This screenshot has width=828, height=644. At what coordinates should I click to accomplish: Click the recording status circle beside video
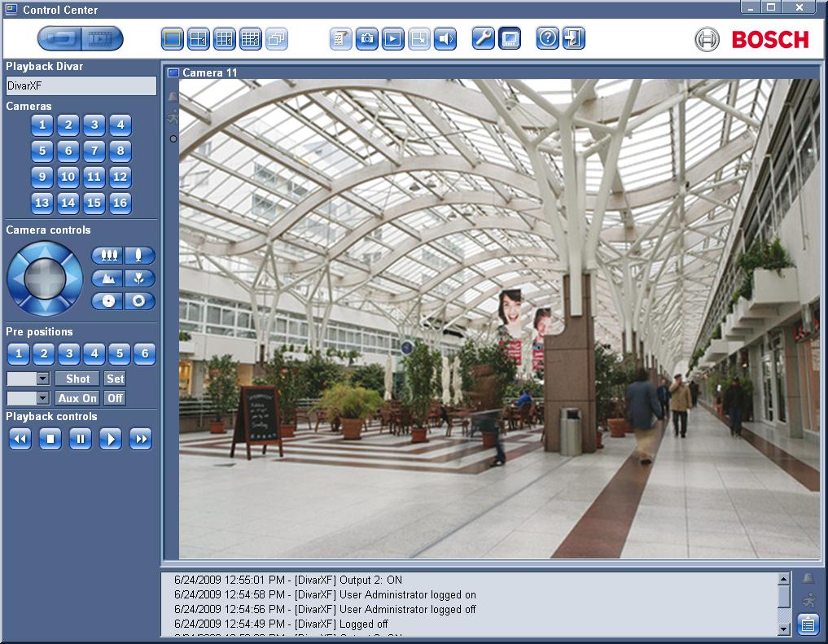point(173,139)
